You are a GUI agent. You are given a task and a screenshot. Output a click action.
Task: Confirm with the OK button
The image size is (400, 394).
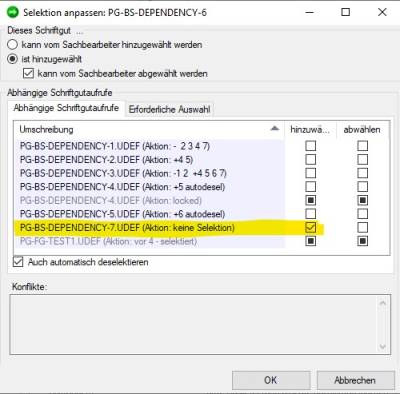click(x=271, y=380)
